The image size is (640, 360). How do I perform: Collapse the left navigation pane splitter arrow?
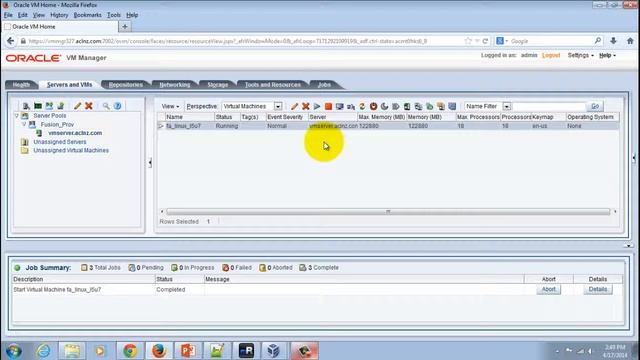pyautogui.click(x=150, y=163)
